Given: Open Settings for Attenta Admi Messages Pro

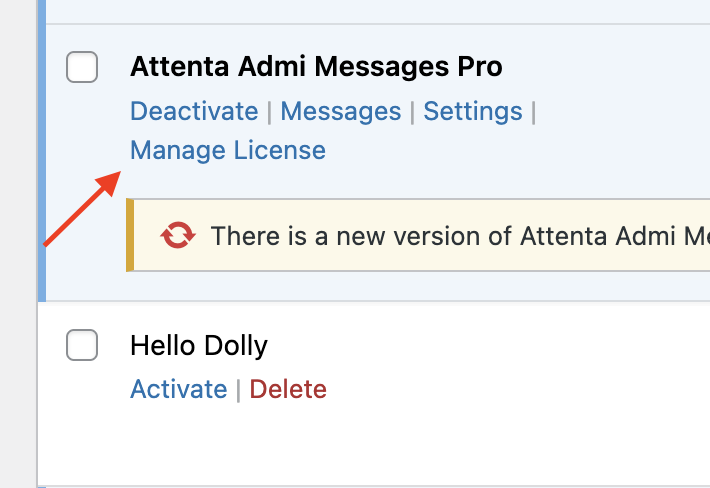Looking at the screenshot, I should click(473, 111).
